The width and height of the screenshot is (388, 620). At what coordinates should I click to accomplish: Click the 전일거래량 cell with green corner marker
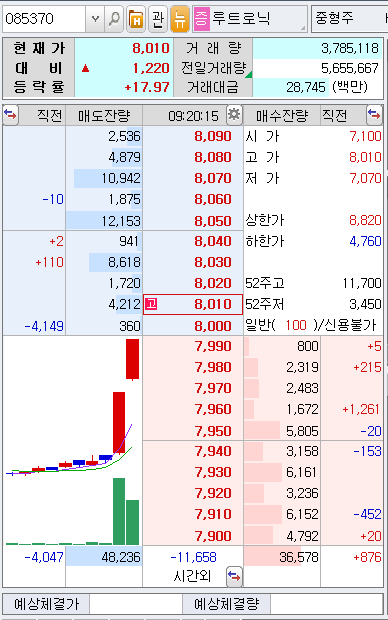[x=213, y=68]
